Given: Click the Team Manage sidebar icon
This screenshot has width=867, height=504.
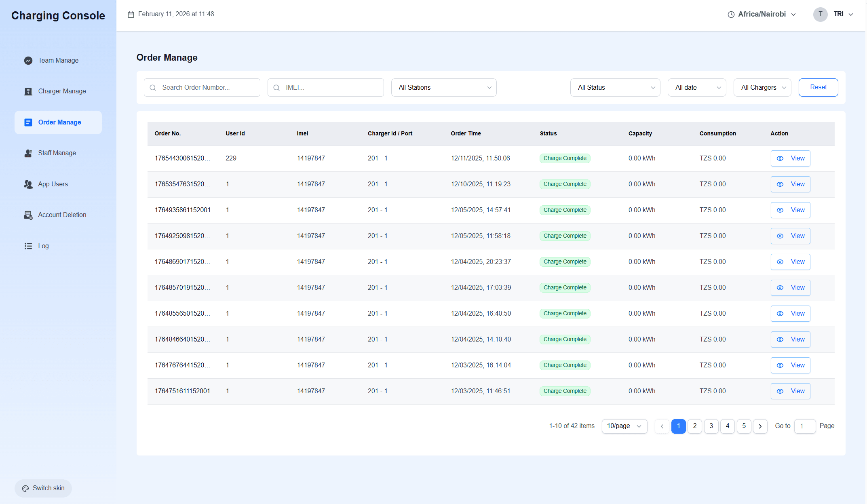Looking at the screenshot, I should [x=28, y=61].
